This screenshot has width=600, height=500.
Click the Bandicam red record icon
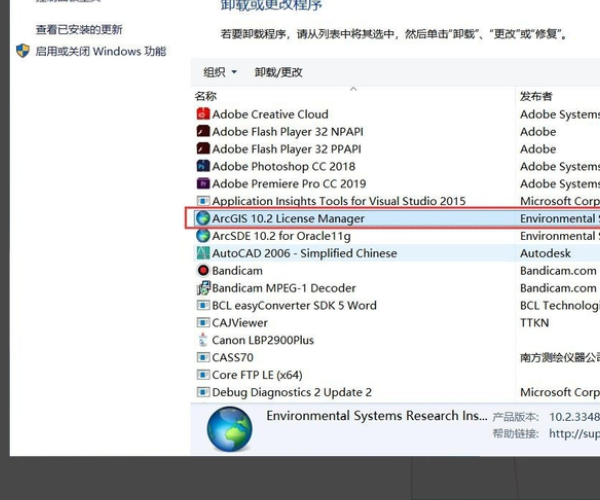(x=203, y=270)
